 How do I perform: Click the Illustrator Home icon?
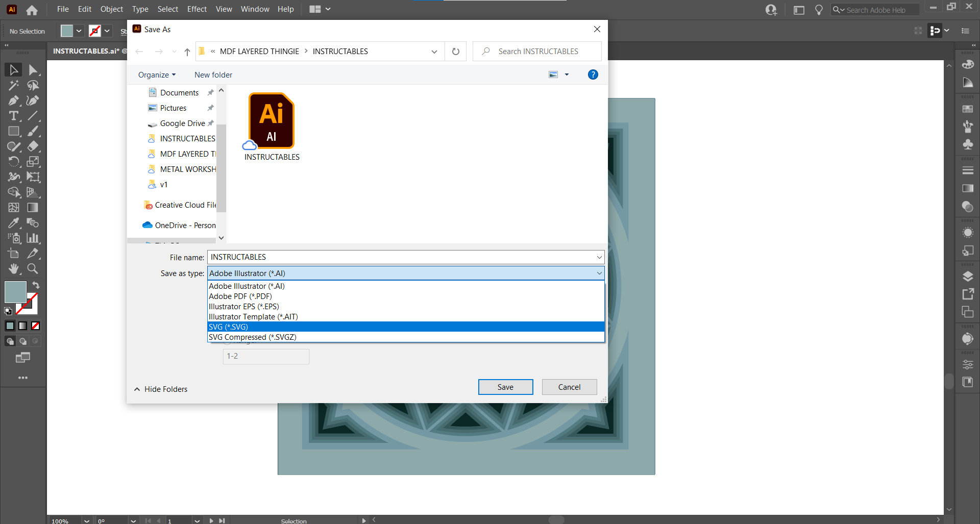click(32, 10)
